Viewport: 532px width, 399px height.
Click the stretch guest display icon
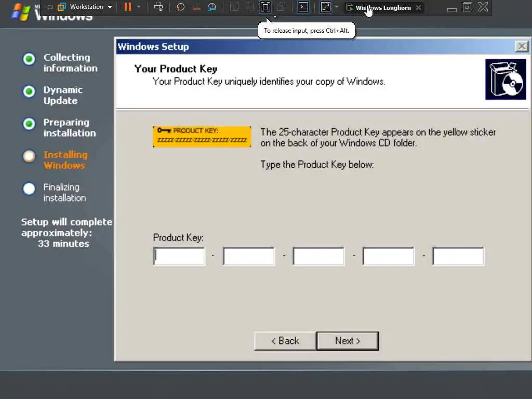[x=326, y=7]
